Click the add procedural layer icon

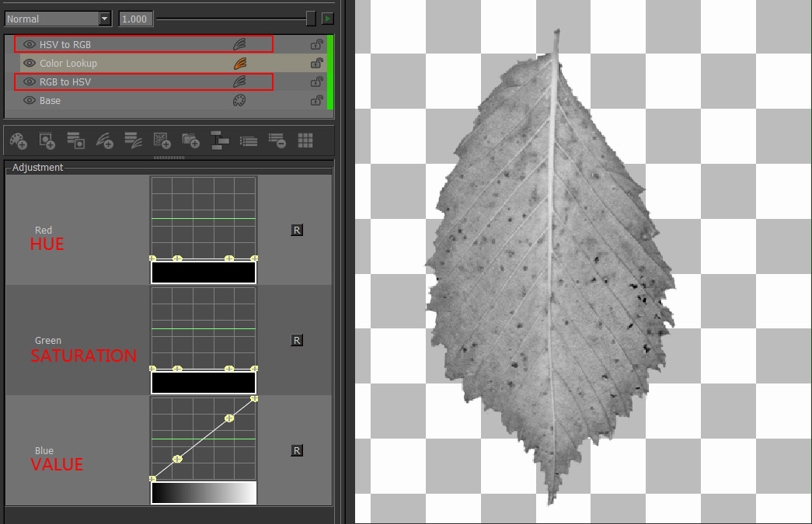[162, 141]
